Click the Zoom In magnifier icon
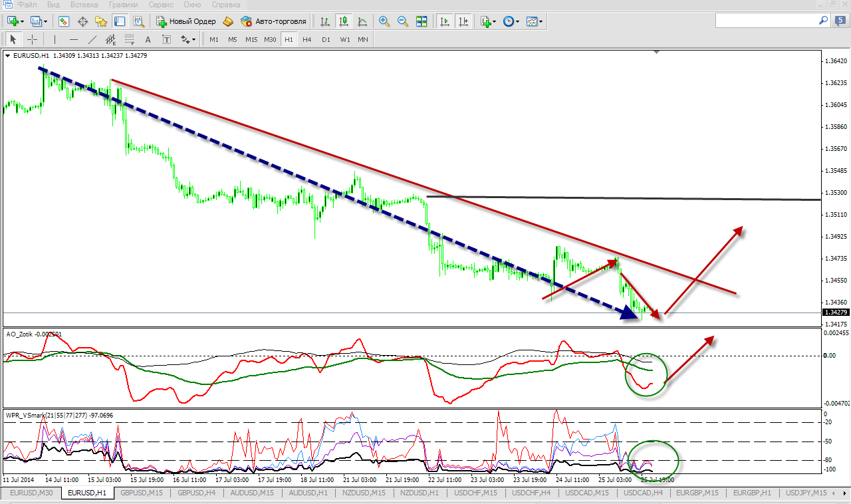Screen dimensions: 851x504 point(384,21)
